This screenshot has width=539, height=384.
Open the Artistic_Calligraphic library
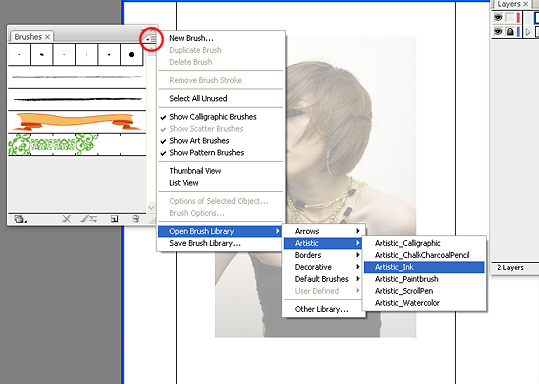point(424,243)
